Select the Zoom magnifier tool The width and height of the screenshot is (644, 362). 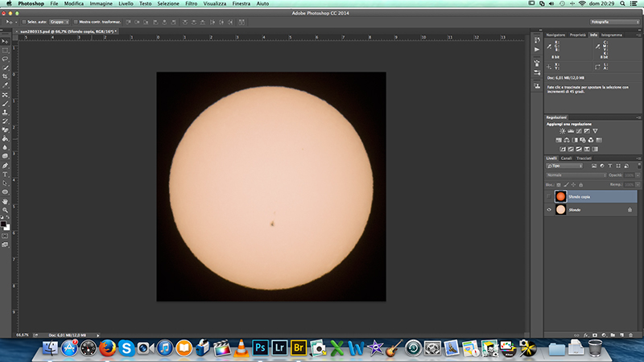(5, 210)
